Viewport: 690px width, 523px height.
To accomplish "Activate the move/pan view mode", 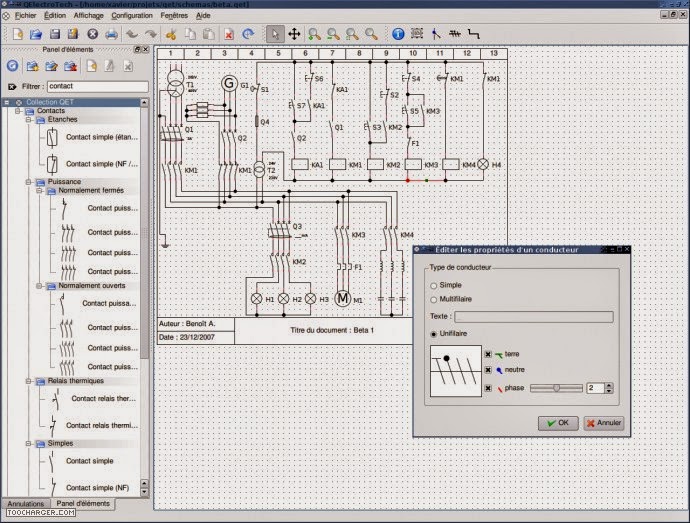I will pos(294,34).
